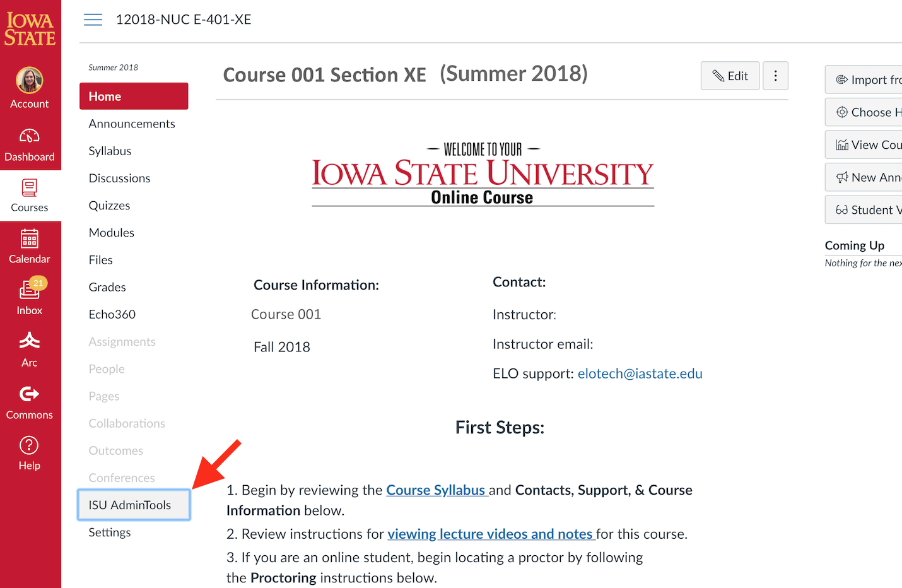Image resolution: width=902 pixels, height=588 pixels.
Task: Open Modules in course menu
Action: coord(111,232)
